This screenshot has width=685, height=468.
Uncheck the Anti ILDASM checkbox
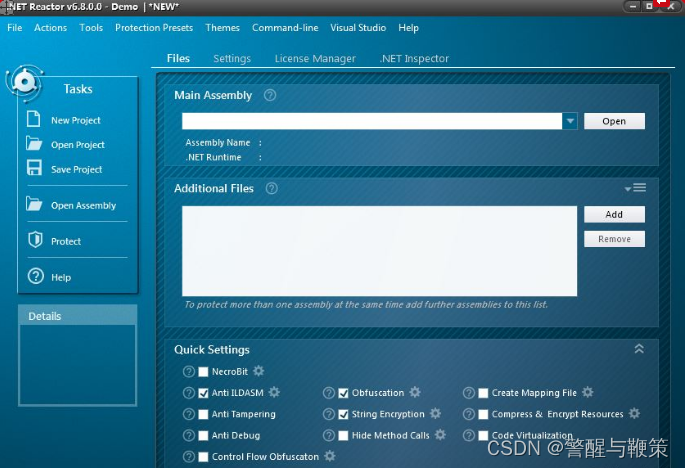(x=203, y=393)
